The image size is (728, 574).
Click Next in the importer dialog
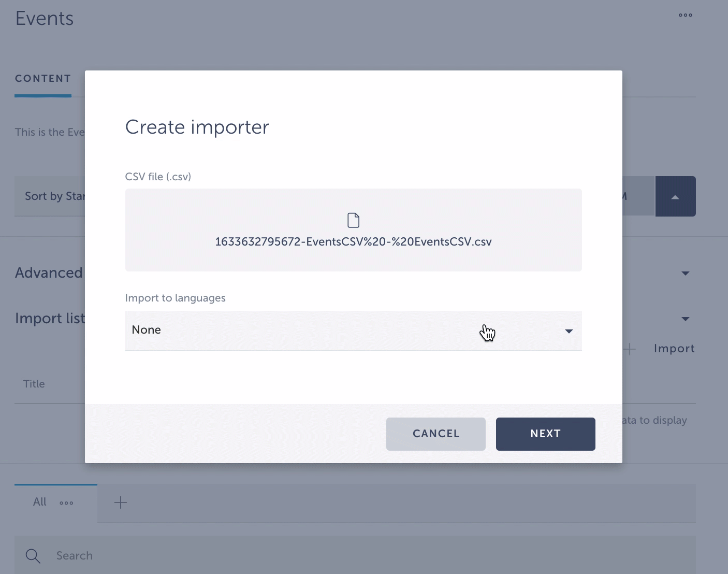pos(546,434)
